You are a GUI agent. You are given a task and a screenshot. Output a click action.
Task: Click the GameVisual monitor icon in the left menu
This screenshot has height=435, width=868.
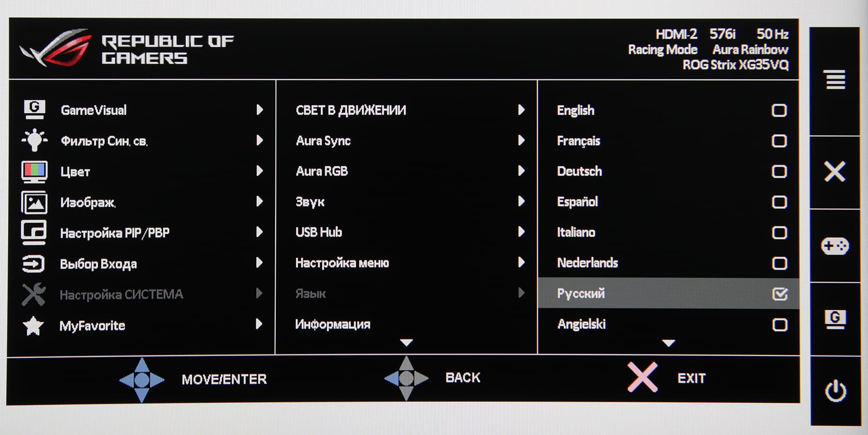click(x=35, y=110)
